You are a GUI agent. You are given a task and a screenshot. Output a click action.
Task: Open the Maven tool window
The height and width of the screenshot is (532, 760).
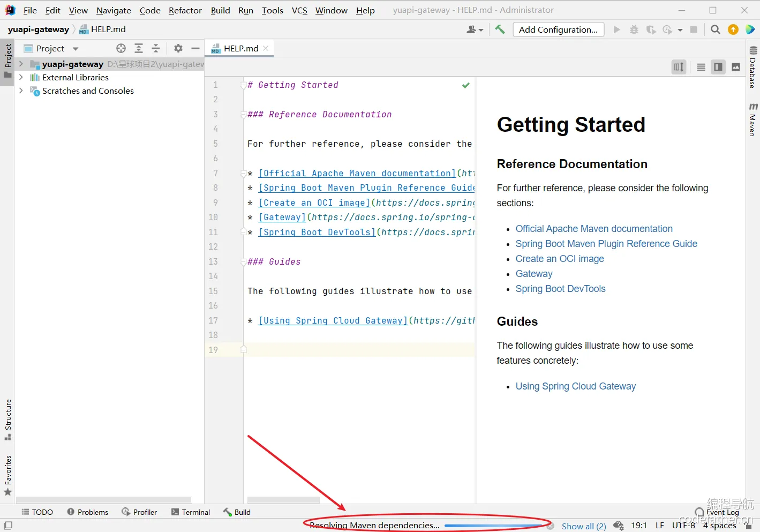coord(753,119)
